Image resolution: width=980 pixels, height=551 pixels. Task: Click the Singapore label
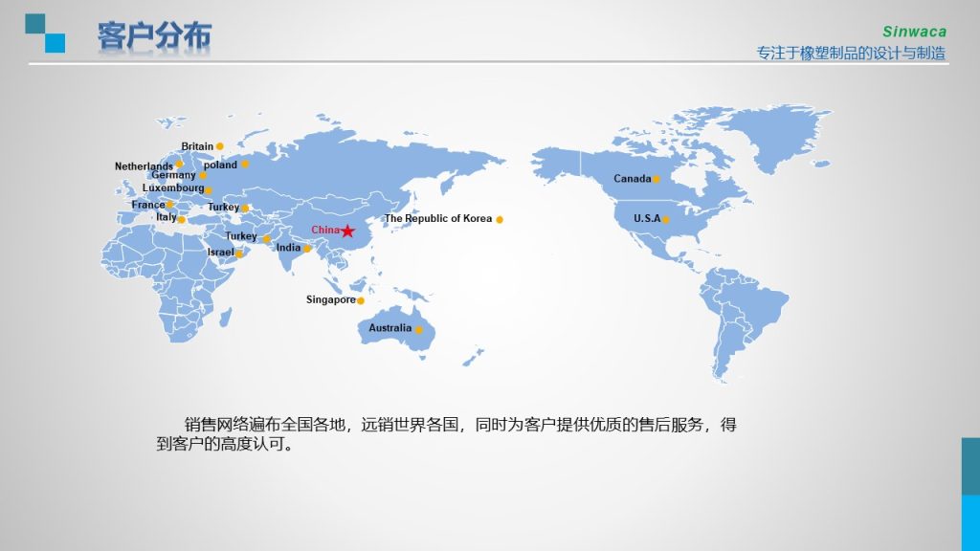[330, 299]
